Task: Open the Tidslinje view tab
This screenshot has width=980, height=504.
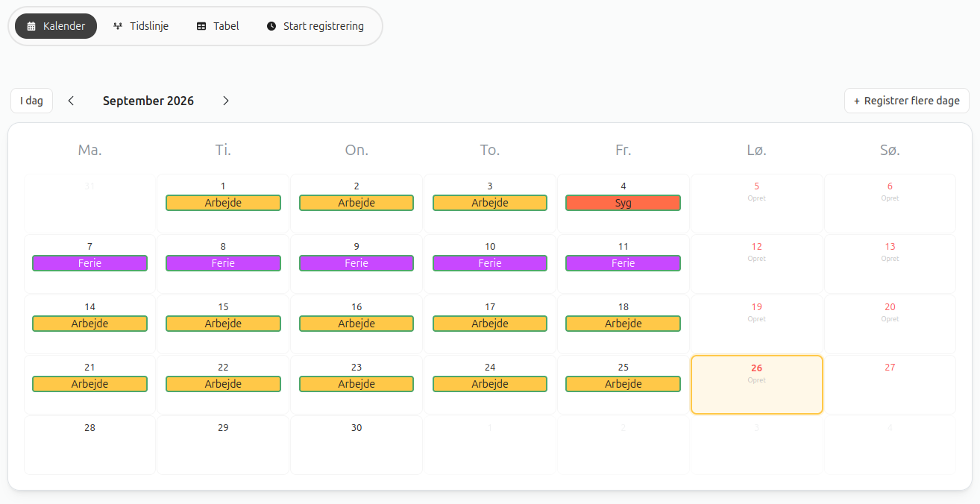Action: [x=140, y=26]
